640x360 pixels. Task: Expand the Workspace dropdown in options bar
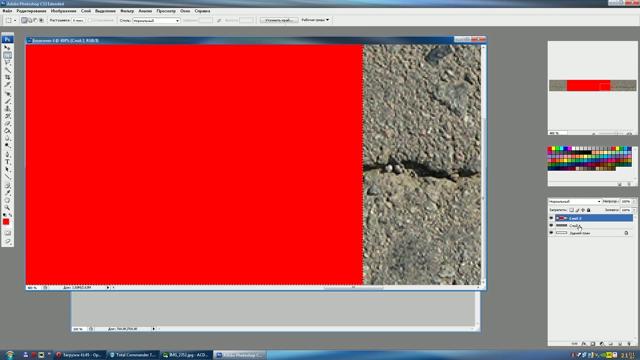click(315, 20)
